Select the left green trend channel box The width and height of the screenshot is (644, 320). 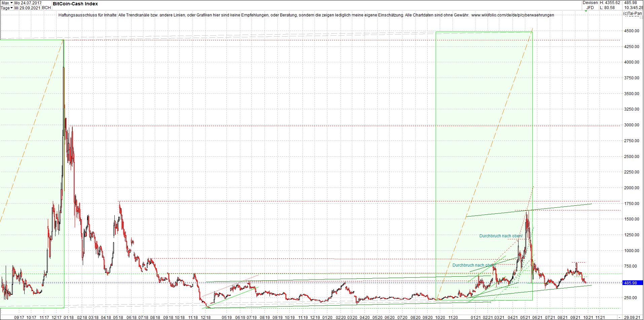tap(32, 168)
